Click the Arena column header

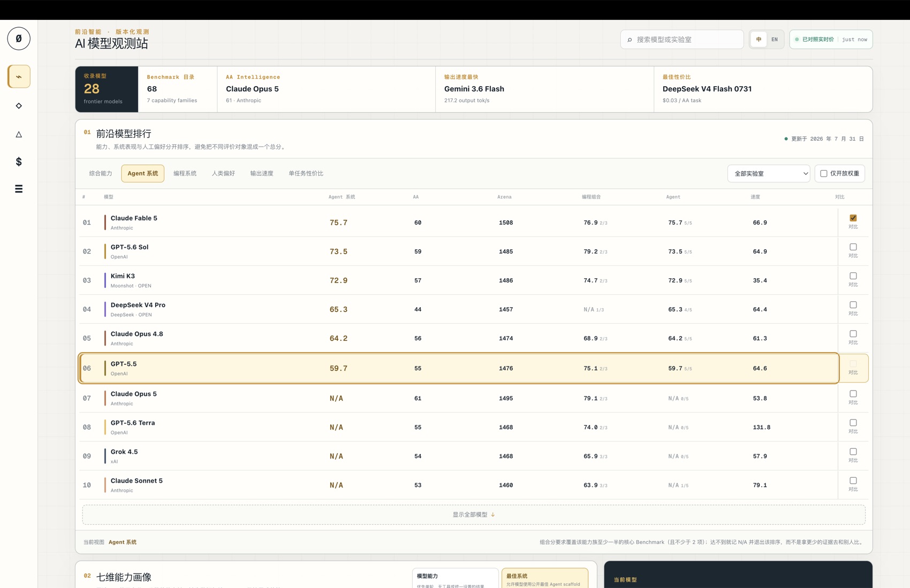[504, 197]
